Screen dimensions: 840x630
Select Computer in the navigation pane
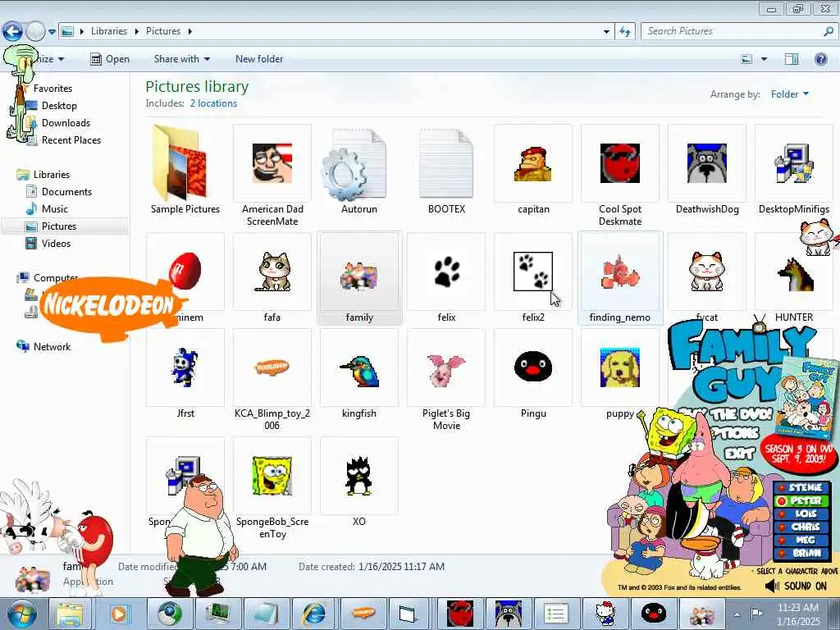point(55,277)
